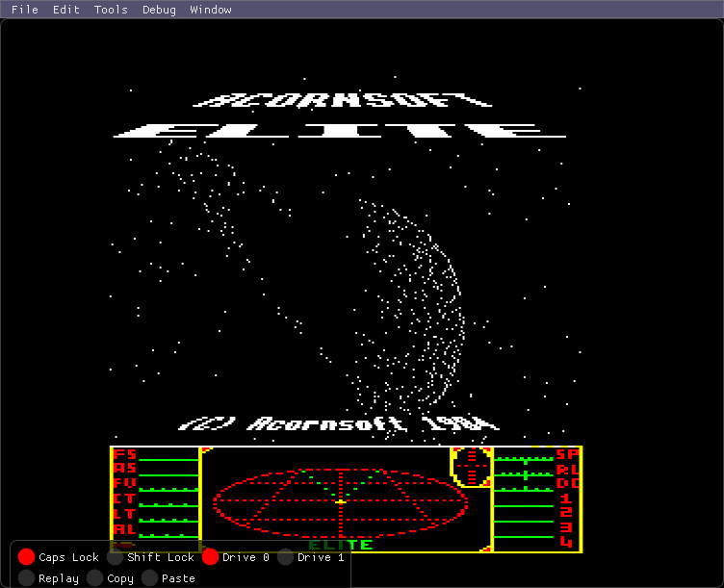Click the Drive 0 label
The height and width of the screenshot is (588, 724).
coord(246,557)
